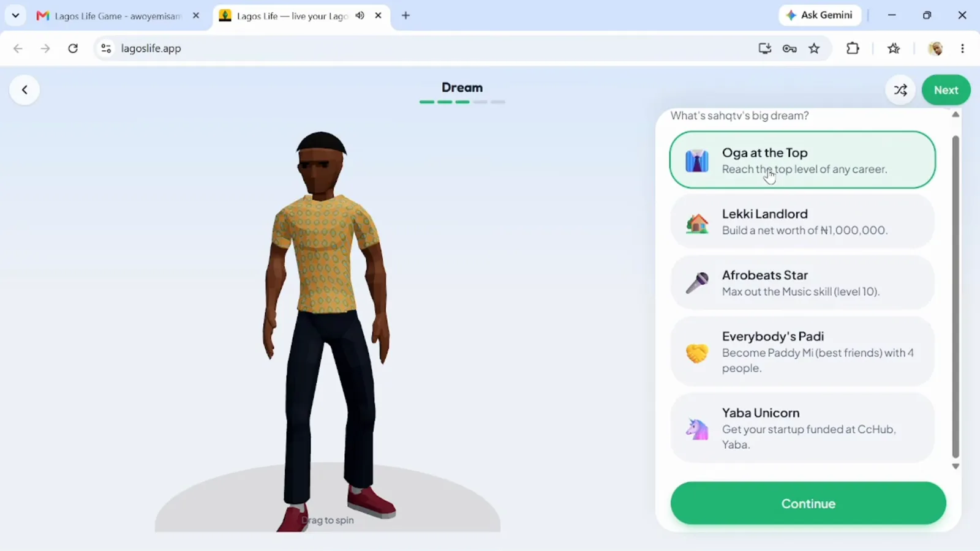Click the Everybody's Padi handshake icon

[x=697, y=353]
